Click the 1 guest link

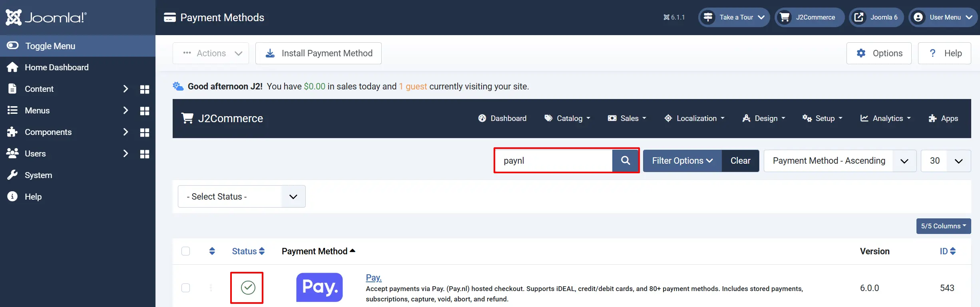click(x=413, y=86)
